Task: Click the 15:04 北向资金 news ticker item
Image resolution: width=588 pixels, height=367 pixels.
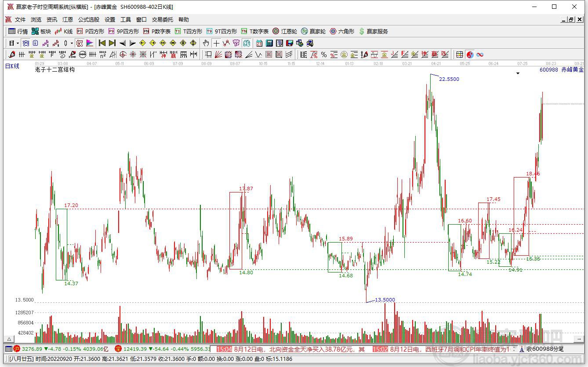Action: click(x=290, y=349)
